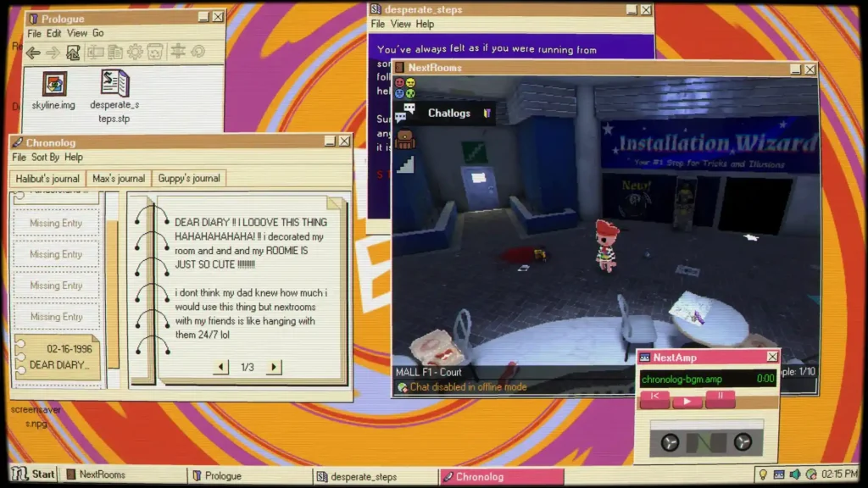Select the 02-16-1996 DEAR DIARY entry
868x488 pixels.
coord(58,357)
